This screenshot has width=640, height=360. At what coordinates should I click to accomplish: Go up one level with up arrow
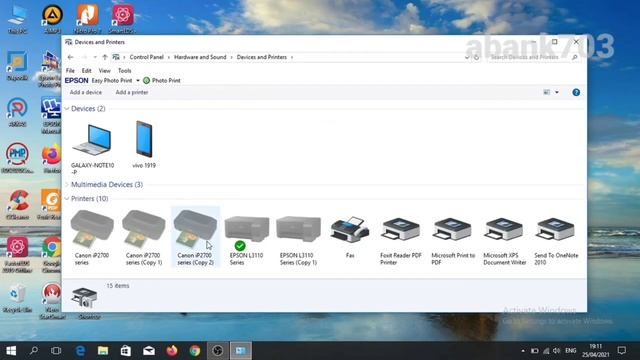pos(105,57)
